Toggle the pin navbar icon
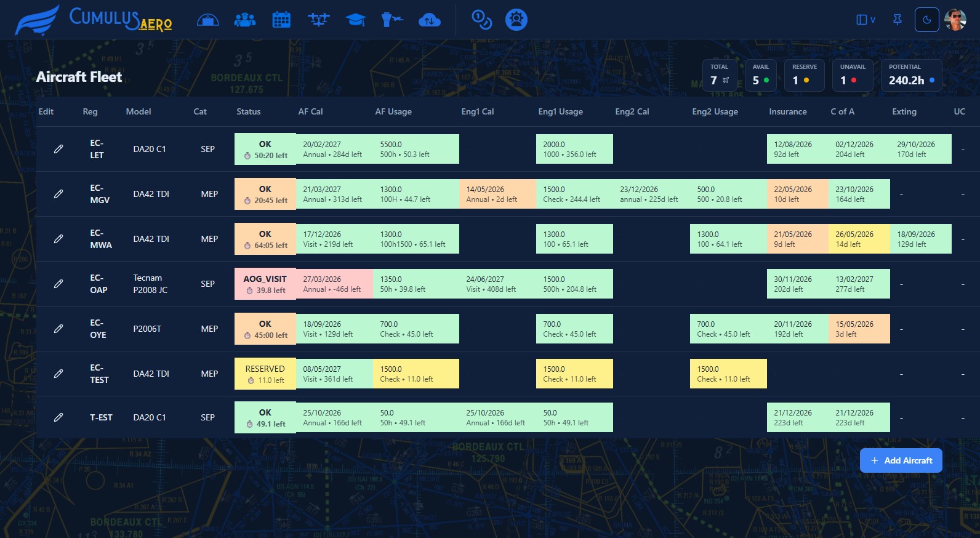The width and height of the screenshot is (980, 538). [898, 20]
